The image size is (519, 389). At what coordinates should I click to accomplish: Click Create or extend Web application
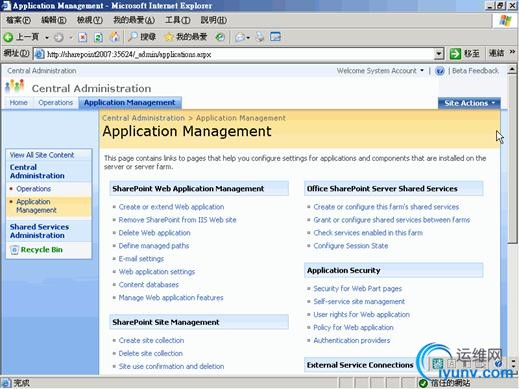pyautogui.click(x=171, y=207)
